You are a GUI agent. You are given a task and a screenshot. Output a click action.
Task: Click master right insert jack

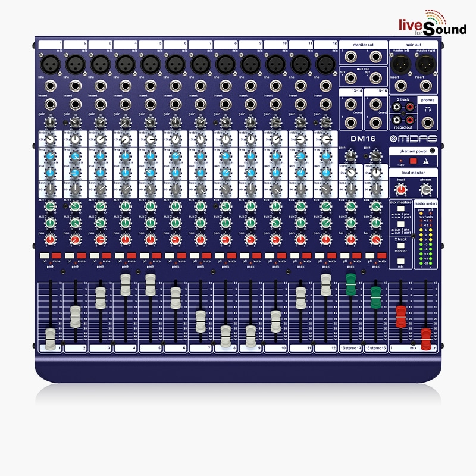425,86
